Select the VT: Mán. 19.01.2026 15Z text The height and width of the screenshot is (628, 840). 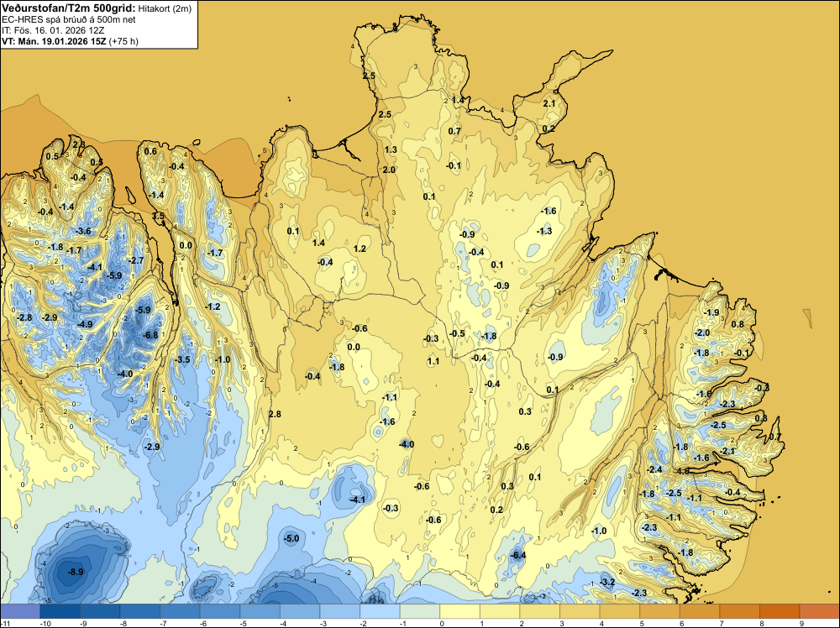(54, 41)
